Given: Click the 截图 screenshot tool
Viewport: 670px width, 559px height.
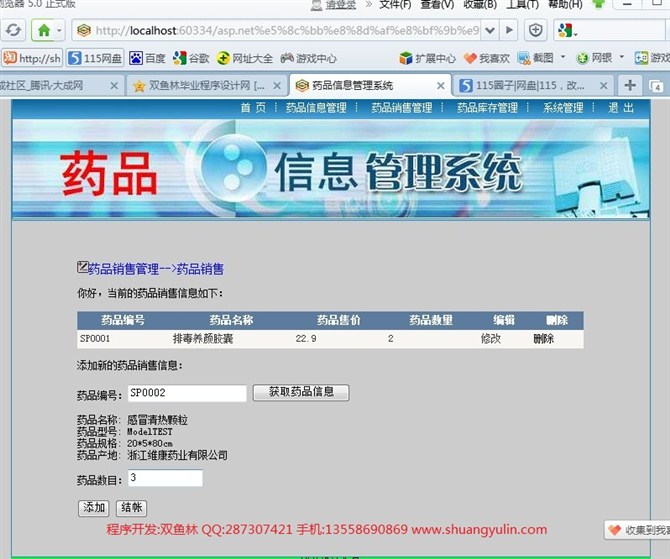Looking at the screenshot, I should pyautogui.click(x=535, y=58).
